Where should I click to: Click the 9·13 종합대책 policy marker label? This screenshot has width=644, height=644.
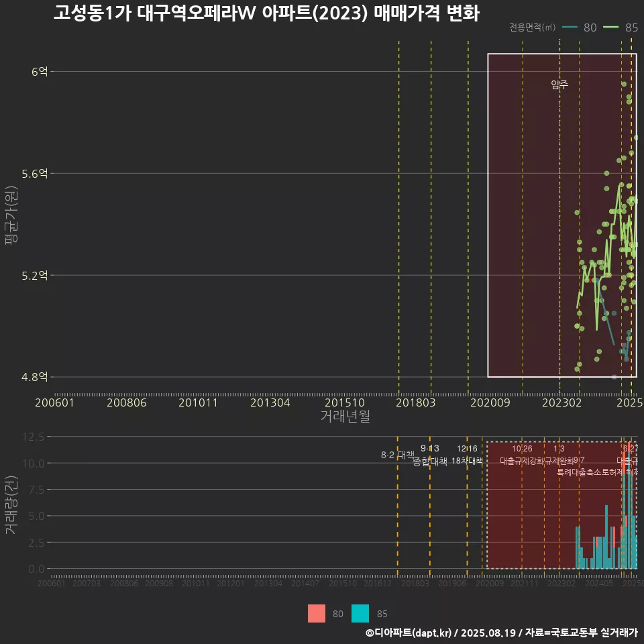429,455
